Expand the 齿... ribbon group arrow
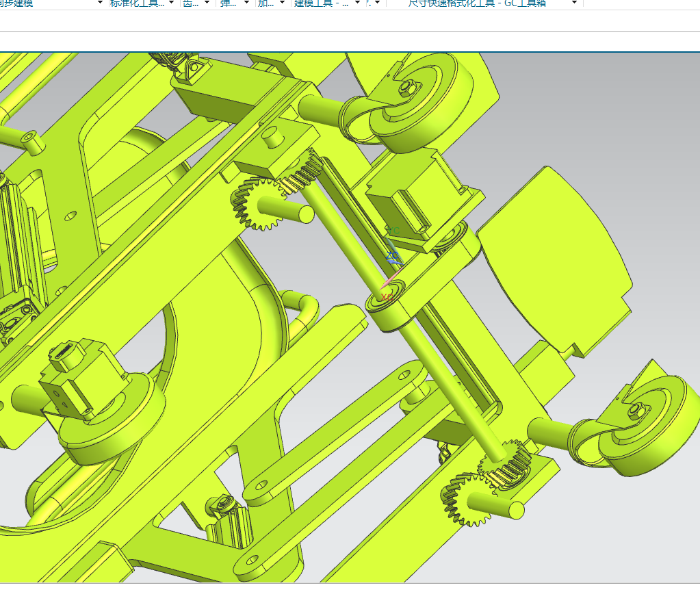Image resolution: width=700 pixels, height=592 pixels. click(x=207, y=3)
